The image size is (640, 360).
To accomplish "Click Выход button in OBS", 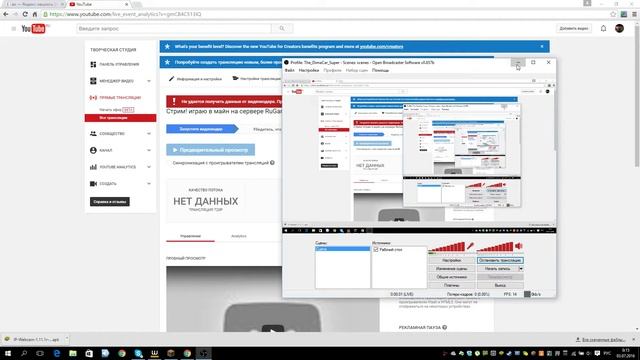I will click(500, 285).
